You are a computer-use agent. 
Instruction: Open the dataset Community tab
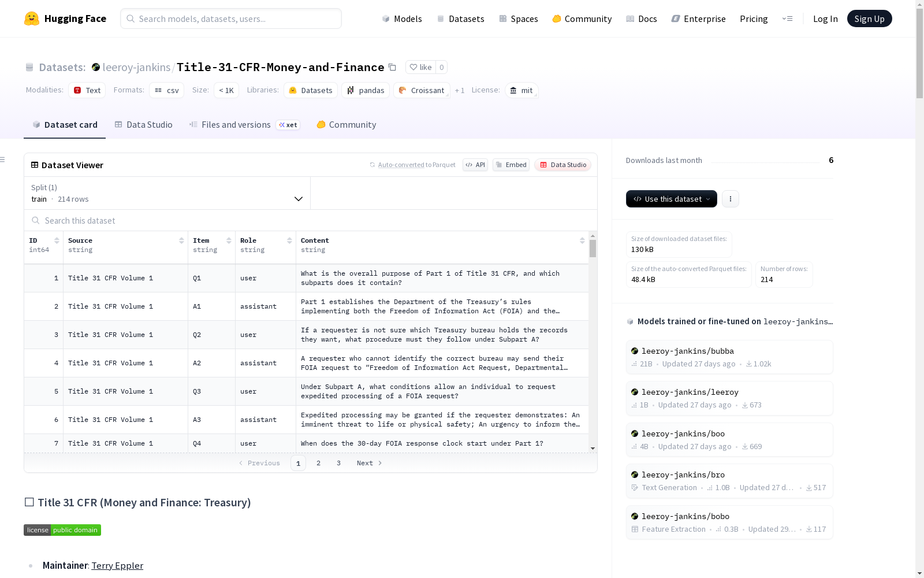pos(346,125)
